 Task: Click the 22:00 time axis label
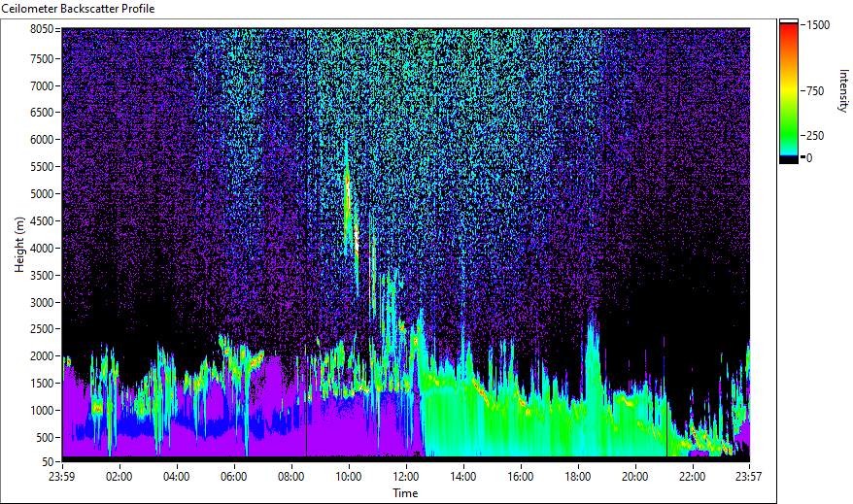point(692,477)
